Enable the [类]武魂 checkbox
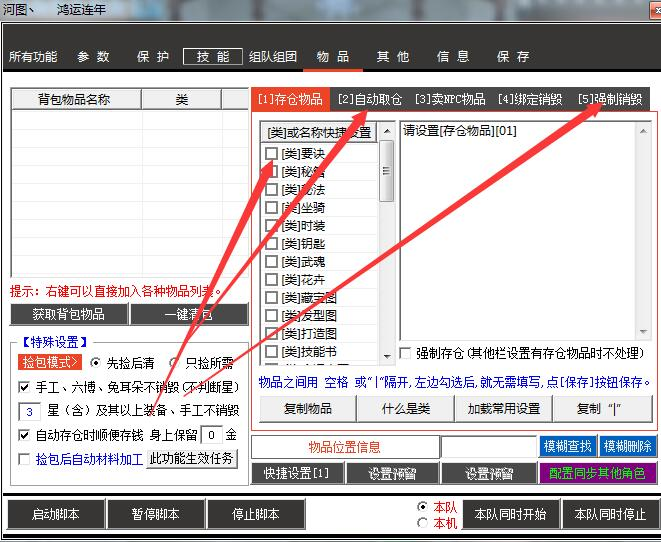661x542 pixels. 272,262
